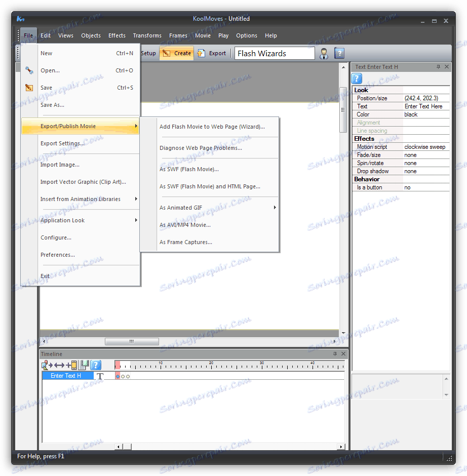Pin the Text properties panel

[x=438, y=67]
